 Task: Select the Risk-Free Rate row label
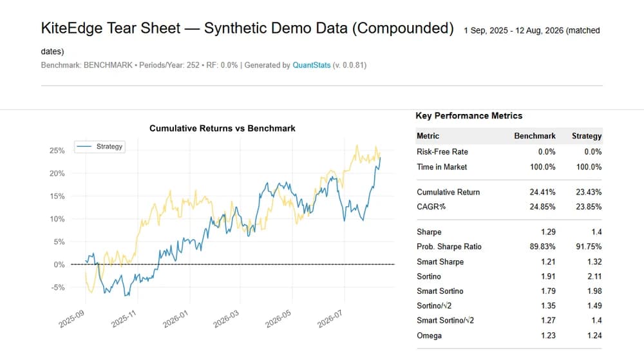(x=442, y=151)
